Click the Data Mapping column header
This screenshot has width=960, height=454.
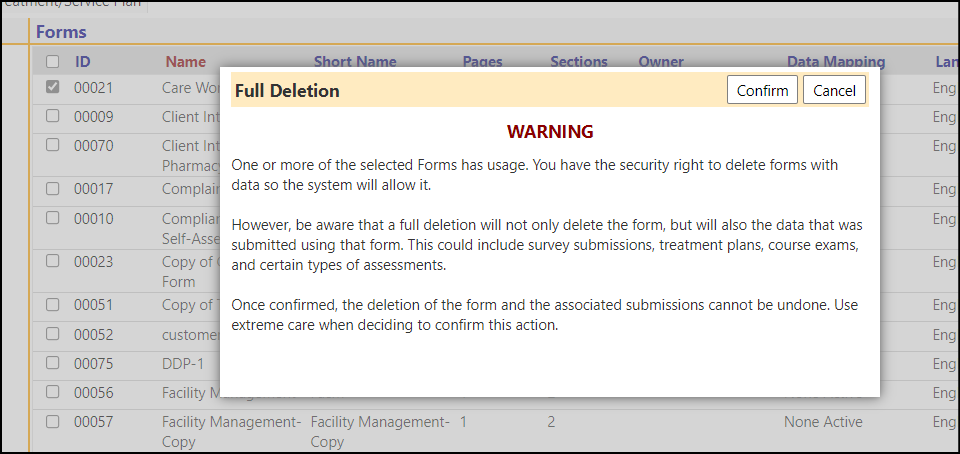pyautogui.click(x=836, y=61)
